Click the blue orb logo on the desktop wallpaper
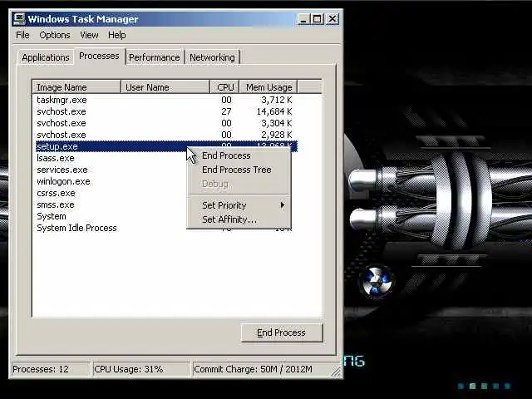Screen dimensions: 532x399 377,281
